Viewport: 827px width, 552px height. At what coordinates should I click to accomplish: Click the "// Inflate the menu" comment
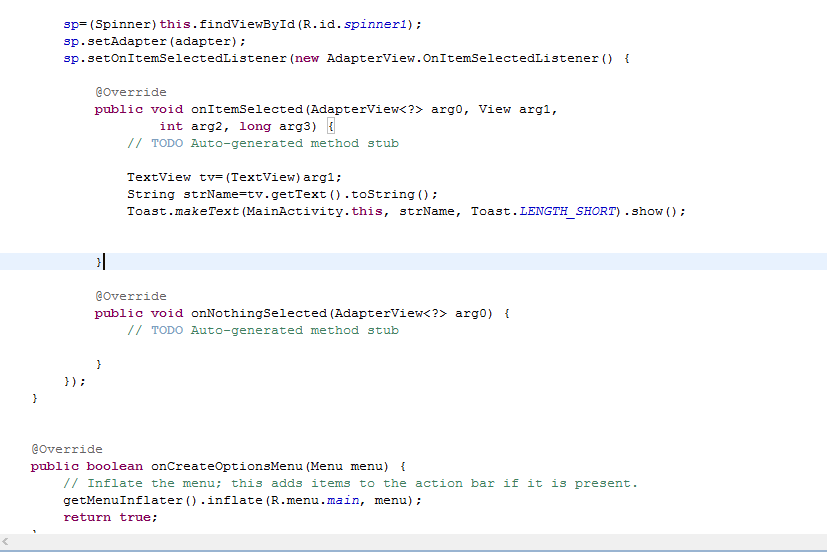[350, 483]
